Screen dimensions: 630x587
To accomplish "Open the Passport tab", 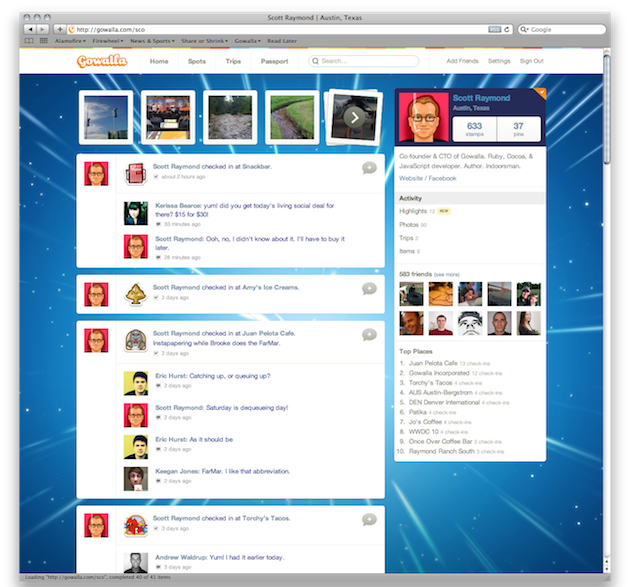I will pos(274,61).
